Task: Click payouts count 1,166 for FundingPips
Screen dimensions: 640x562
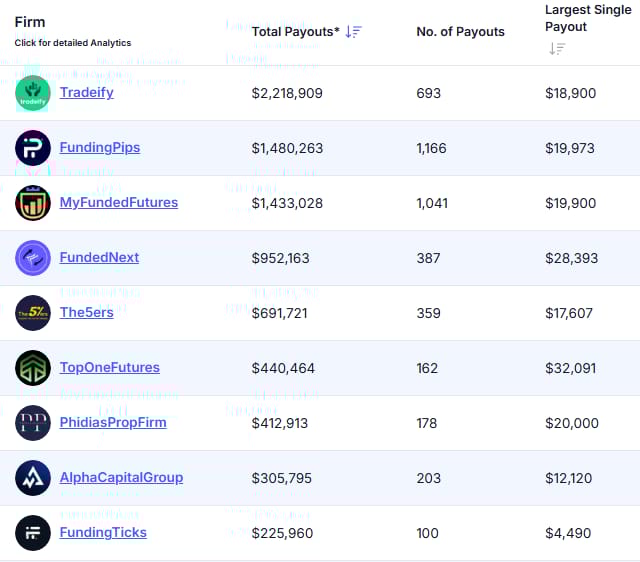Action: pos(431,148)
